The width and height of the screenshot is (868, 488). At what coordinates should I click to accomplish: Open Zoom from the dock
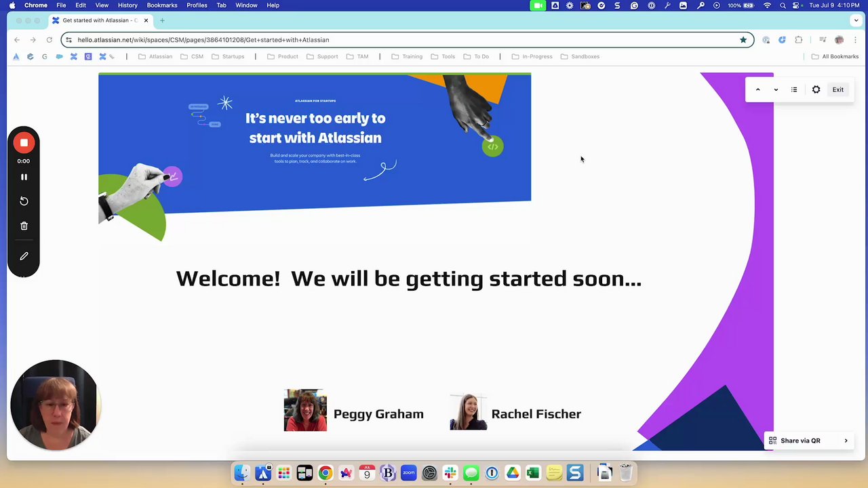tap(408, 472)
